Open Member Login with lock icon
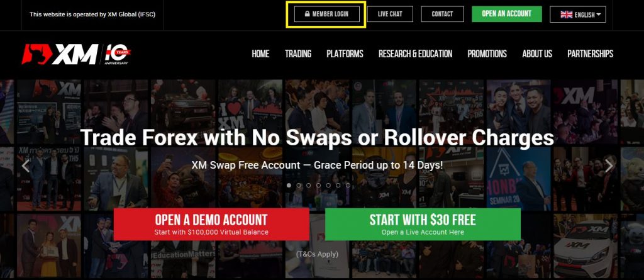644x280 pixels. pyautogui.click(x=327, y=14)
